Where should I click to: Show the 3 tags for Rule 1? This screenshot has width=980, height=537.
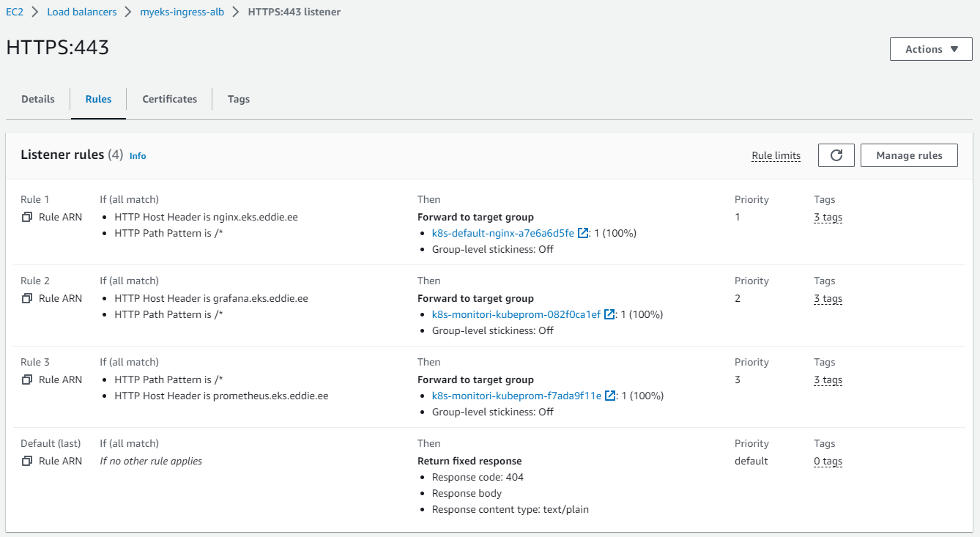coord(828,217)
